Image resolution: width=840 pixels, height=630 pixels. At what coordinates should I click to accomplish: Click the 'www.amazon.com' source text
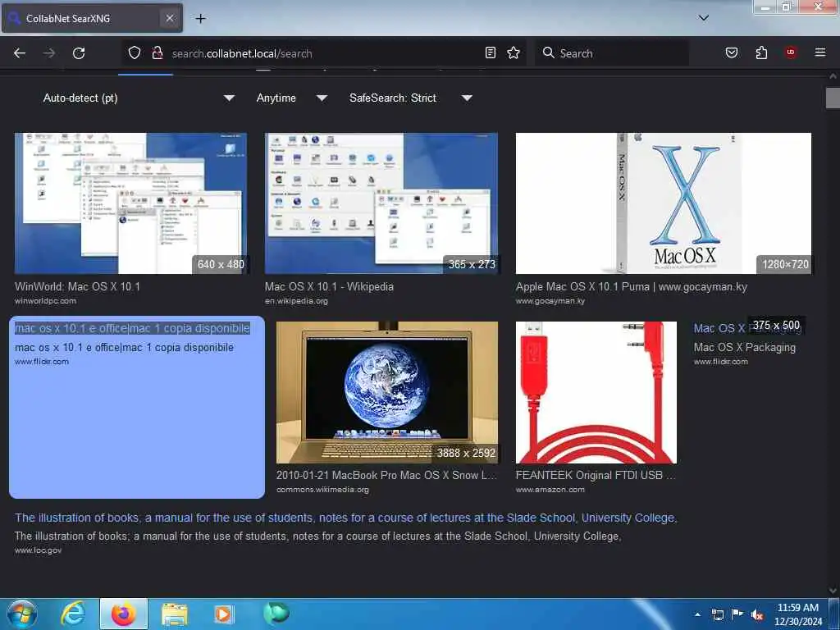[550, 490]
